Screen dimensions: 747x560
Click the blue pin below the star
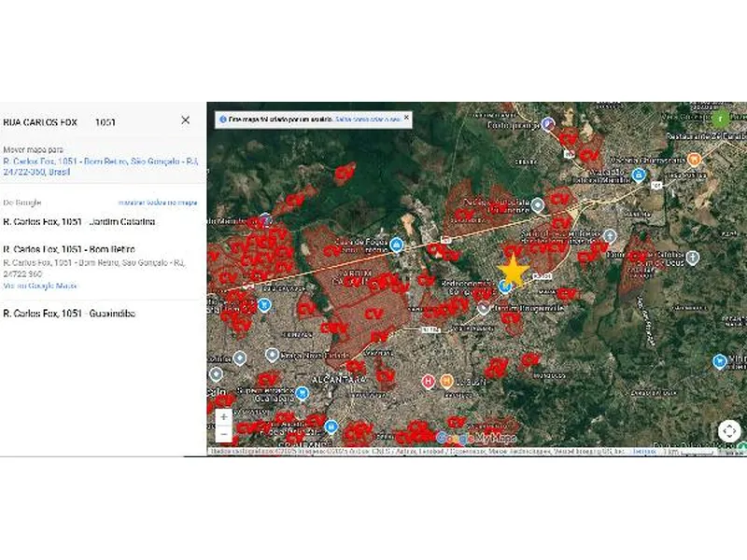[x=504, y=287]
